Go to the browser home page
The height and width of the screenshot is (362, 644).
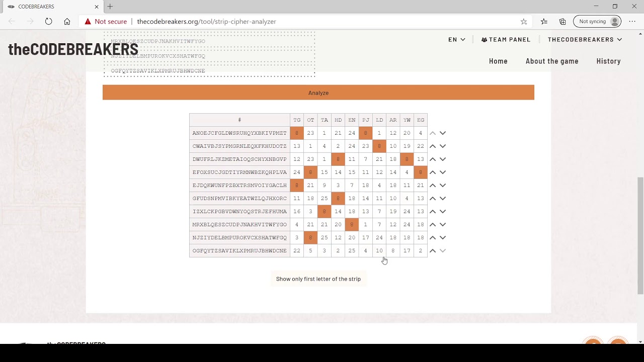[67, 22]
